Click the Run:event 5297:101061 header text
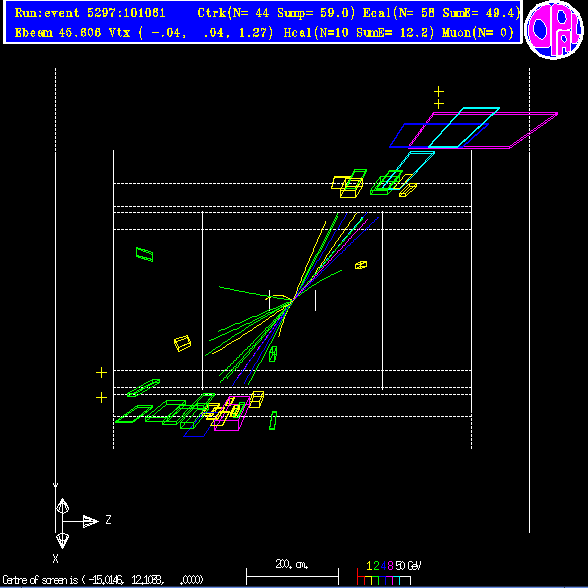The height and width of the screenshot is (588, 588). [x=90, y=13]
